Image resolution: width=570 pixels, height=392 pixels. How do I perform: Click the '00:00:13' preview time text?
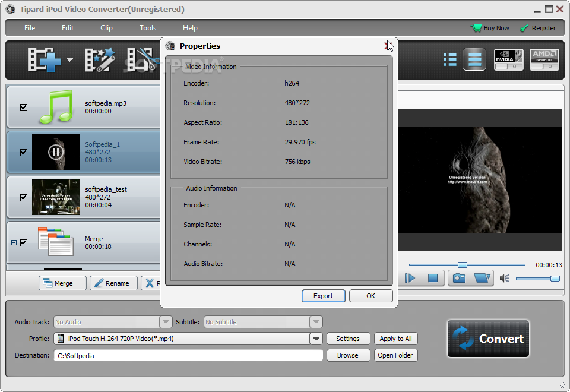coord(549,265)
